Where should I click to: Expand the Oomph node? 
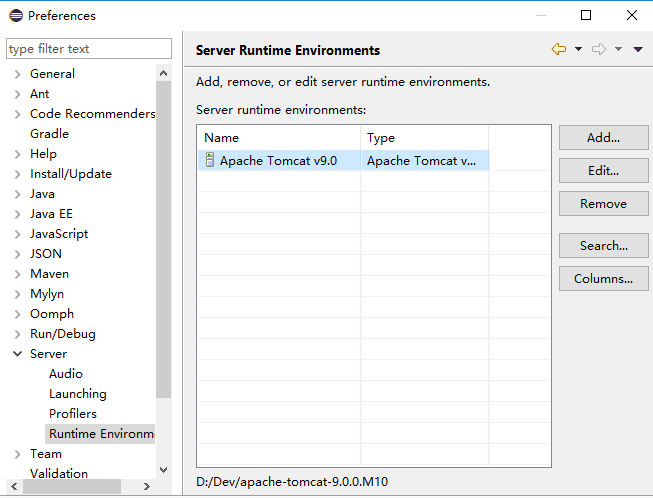[17, 314]
